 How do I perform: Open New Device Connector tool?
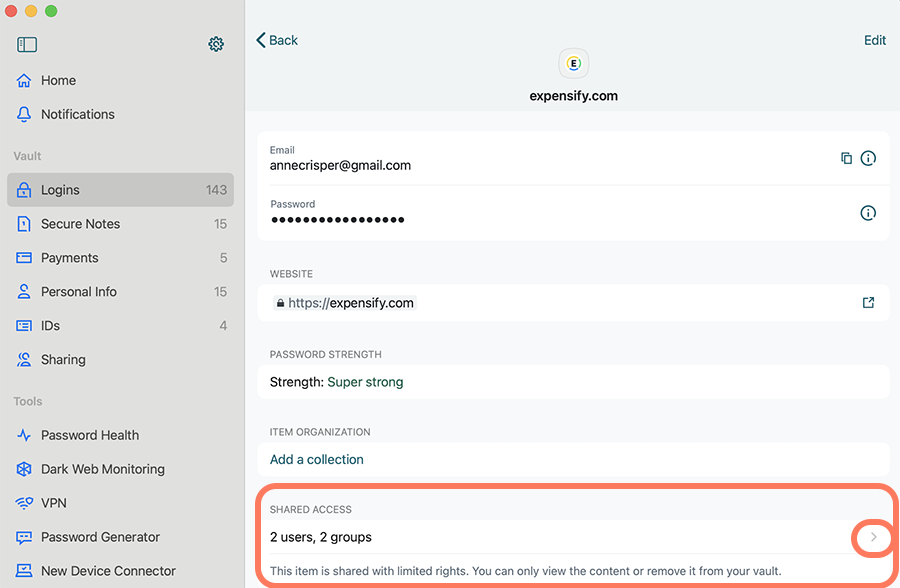(x=121, y=571)
